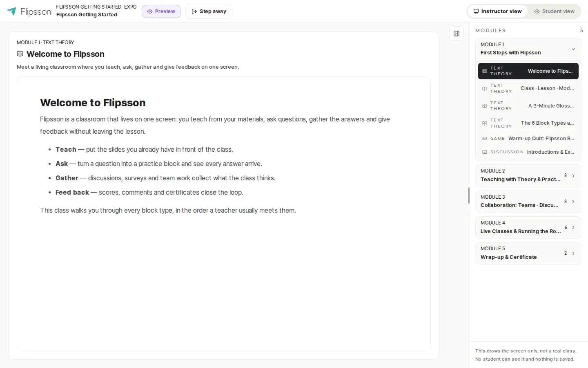
Task: Expand Module 5 Wrap-up & Certificate
Action: pos(528,254)
